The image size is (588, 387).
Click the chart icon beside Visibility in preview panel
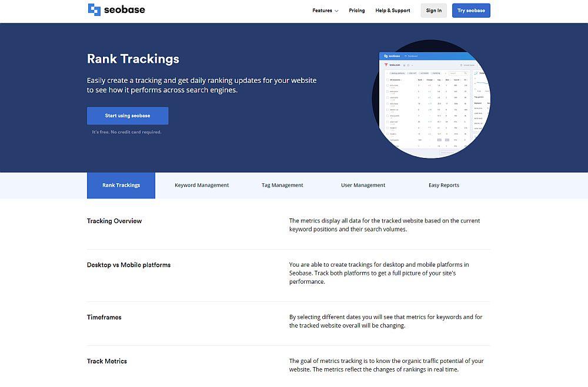point(475,73)
